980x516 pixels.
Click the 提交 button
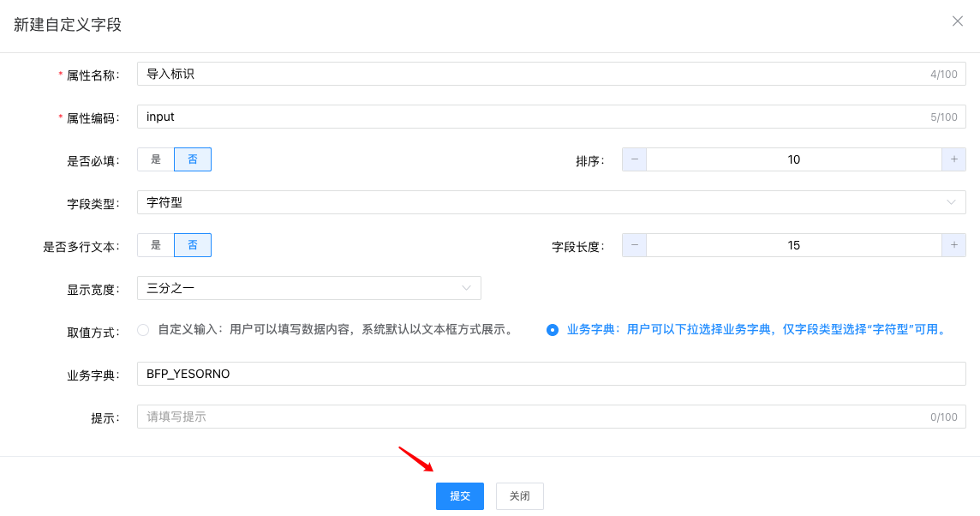click(x=460, y=496)
